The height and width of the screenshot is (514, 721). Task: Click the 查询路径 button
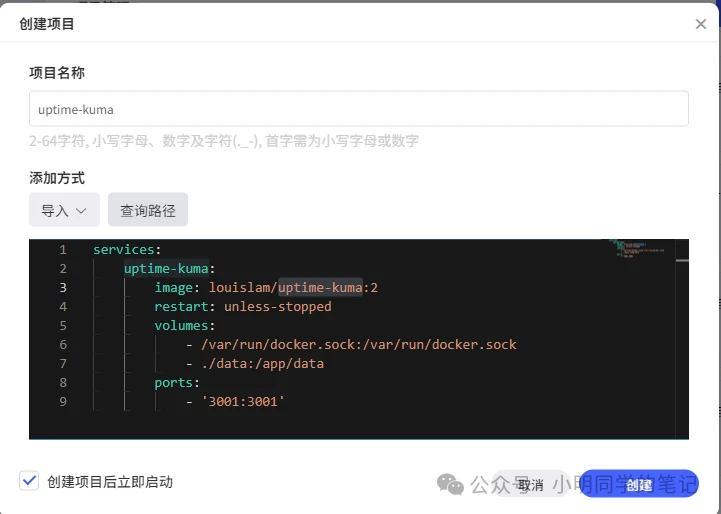[x=148, y=210]
